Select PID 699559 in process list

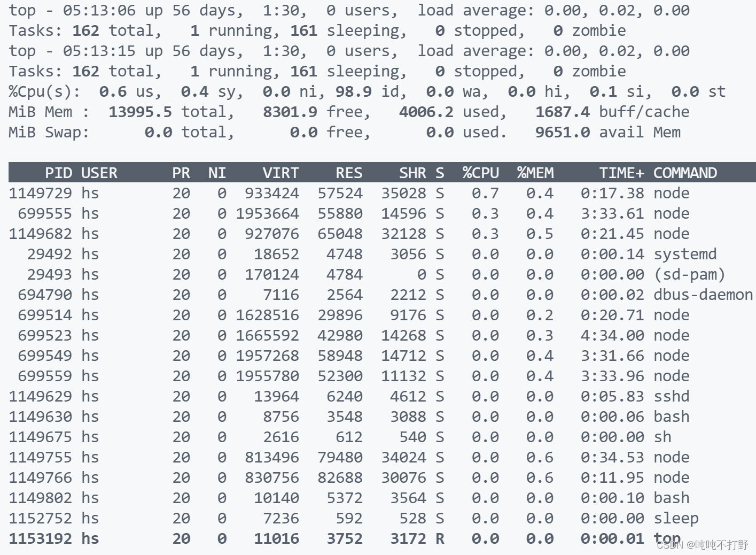(45, 376)
